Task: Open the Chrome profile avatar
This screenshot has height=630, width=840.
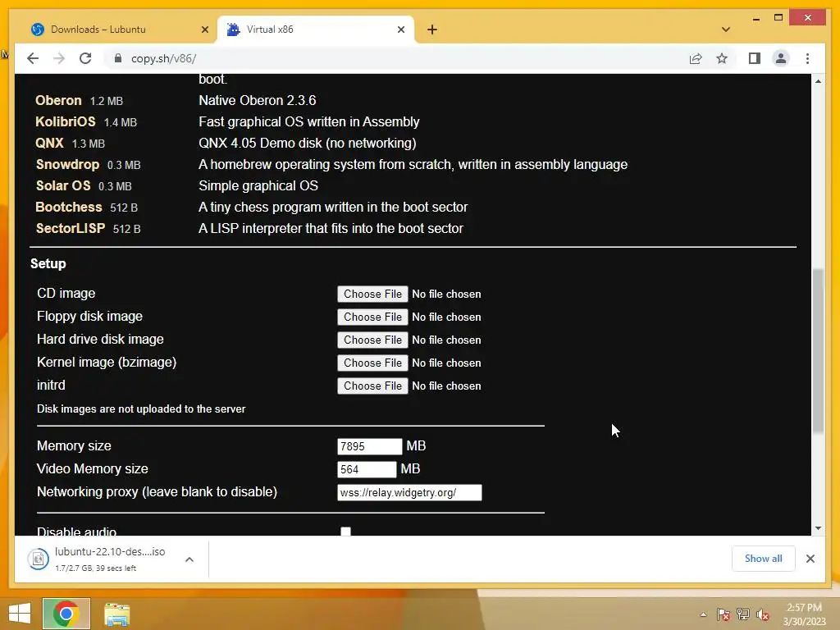Action: pos(781,58)
